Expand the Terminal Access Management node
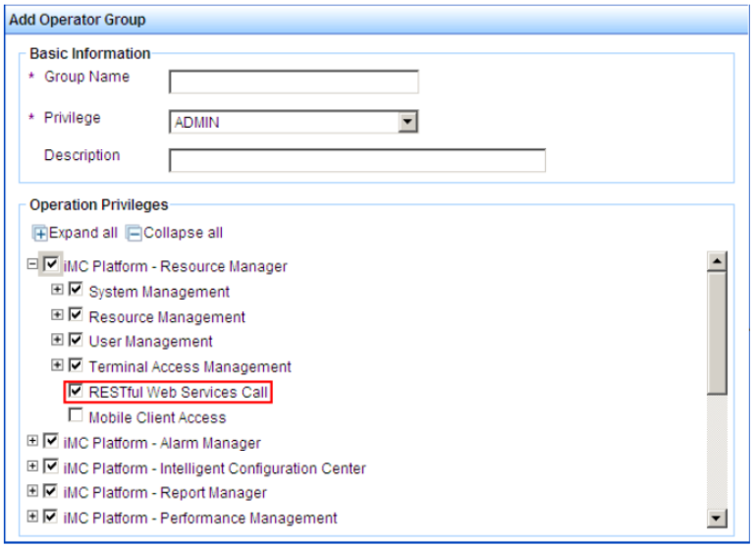This screenshot has width=756, height=549. click(57, 365)
